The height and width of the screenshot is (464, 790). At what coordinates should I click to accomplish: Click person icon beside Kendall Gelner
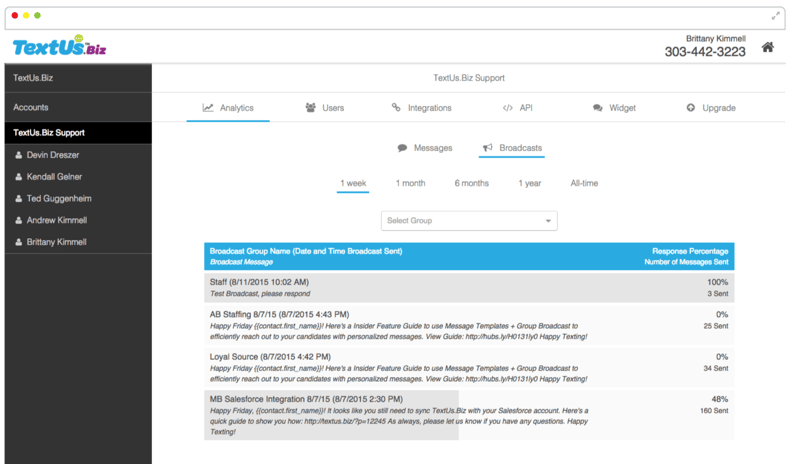(x=19, y=176)
